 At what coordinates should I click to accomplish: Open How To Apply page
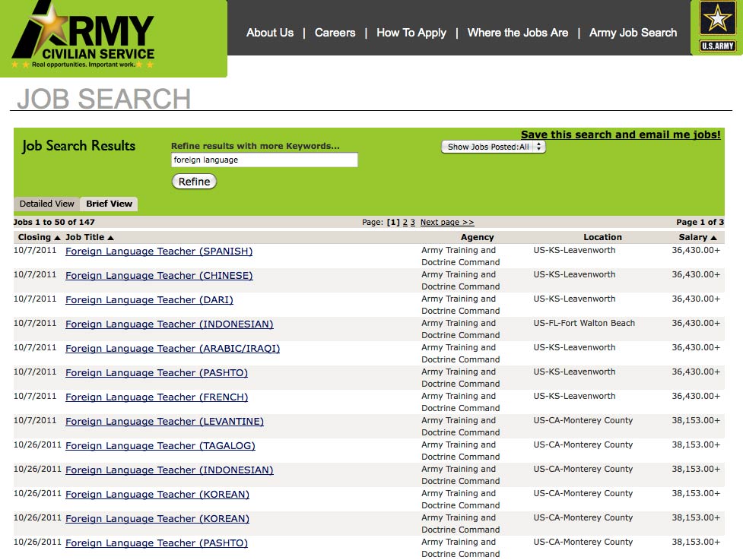coord(411,33)
